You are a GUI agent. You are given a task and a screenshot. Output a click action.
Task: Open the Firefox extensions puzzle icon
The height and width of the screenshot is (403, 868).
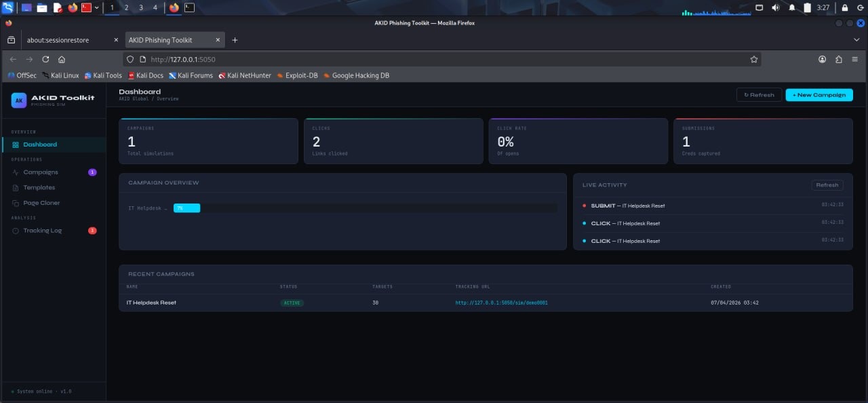tap(839, 60)
